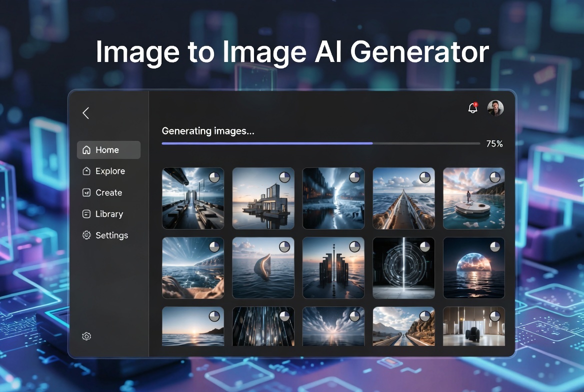Toggle the circle on floating house thumbnail

click(x=284, y=177)
